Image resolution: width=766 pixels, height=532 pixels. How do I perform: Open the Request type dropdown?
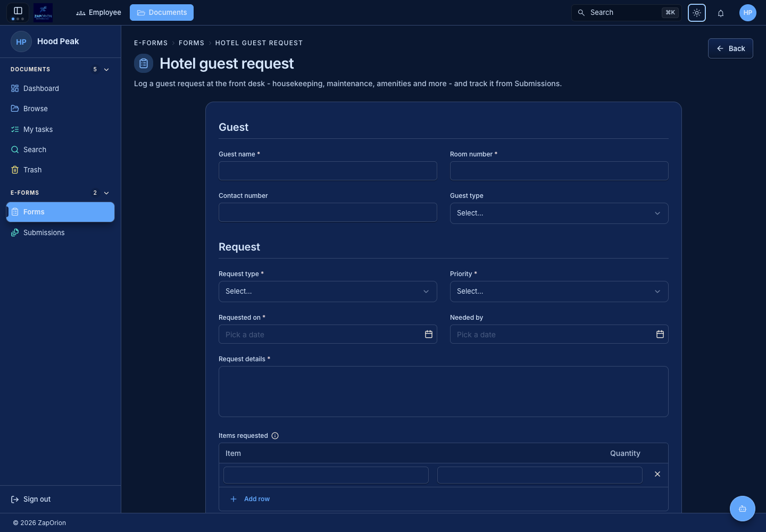coord(328,292)
